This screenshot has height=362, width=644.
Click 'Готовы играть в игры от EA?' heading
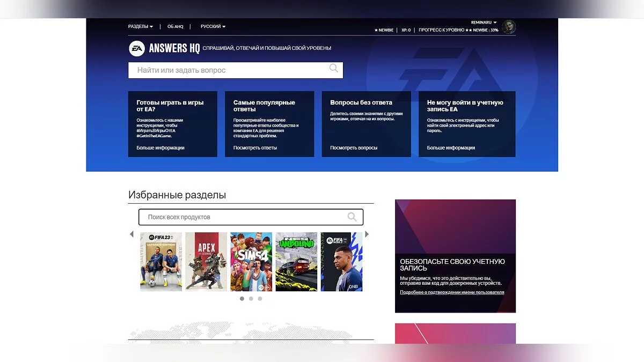(x=170, y=106)
